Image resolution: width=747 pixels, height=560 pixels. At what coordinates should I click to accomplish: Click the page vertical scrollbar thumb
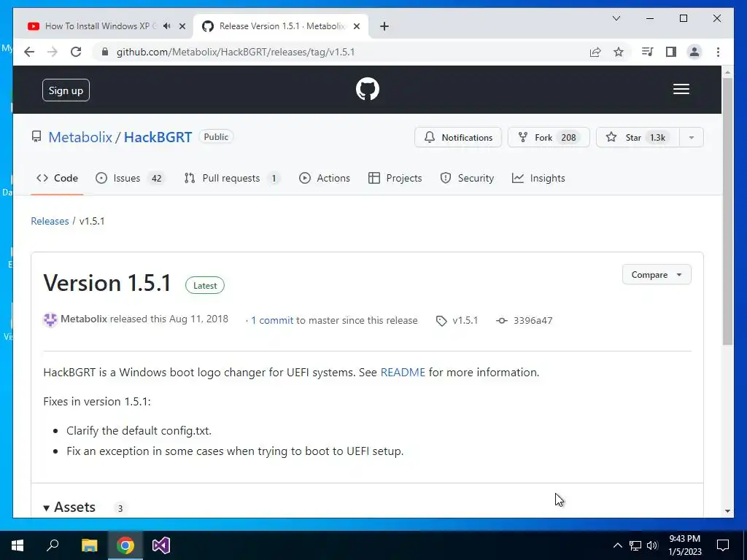(x=727, y=211)
